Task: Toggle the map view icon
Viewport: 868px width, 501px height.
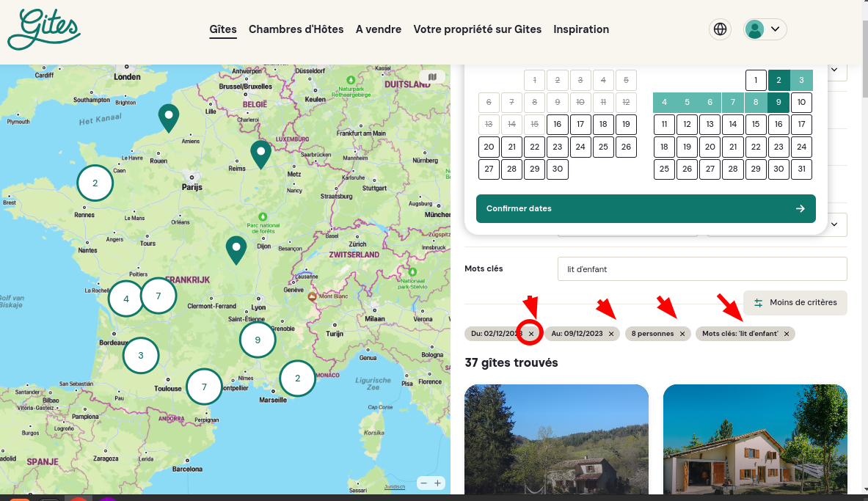Action: click(x=432, y=76)
